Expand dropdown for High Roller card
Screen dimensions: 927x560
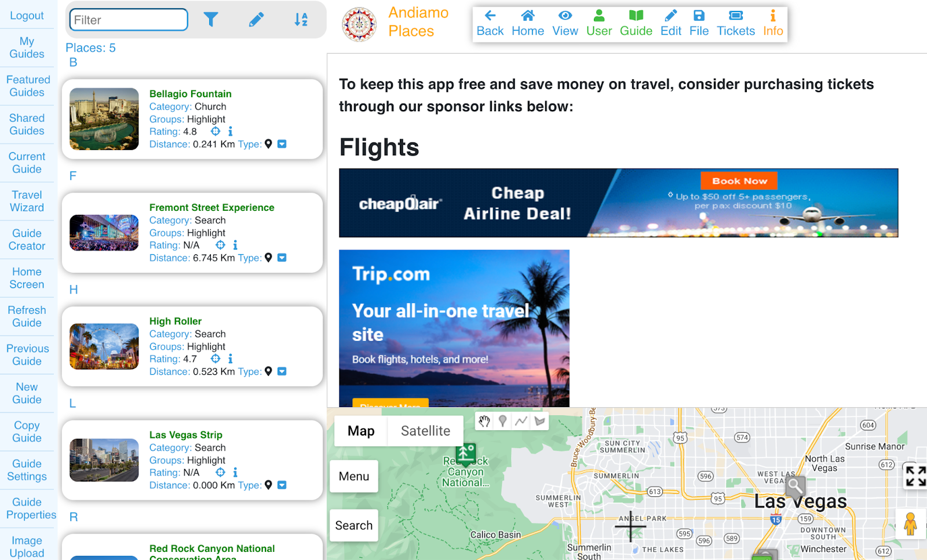[x=282, y=371]
